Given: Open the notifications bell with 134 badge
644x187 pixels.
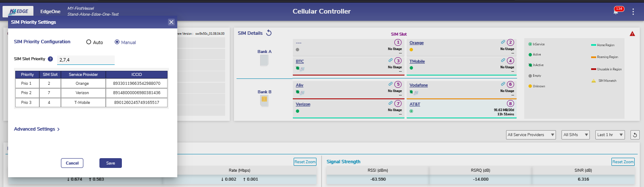Looking at the screenshot, I should [x=616, y=12].
